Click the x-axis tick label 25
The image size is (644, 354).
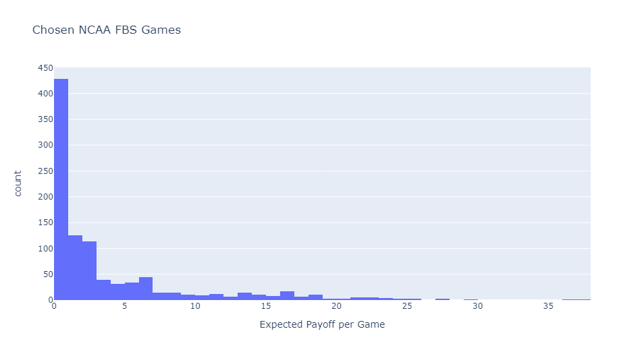(x=407, y=307)
